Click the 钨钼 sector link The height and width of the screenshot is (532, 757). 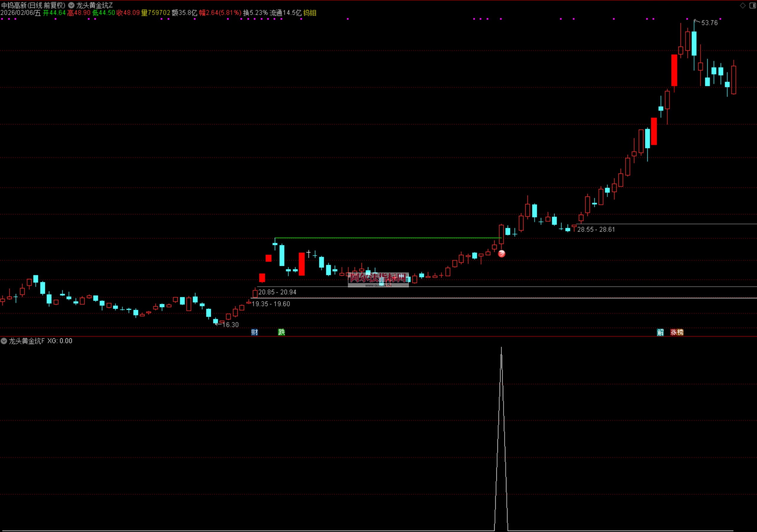[x=310, y=13]
